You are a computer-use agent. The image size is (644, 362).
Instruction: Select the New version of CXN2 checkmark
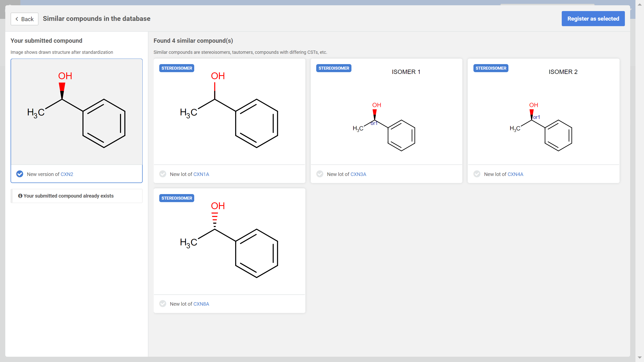coord(20,174)
